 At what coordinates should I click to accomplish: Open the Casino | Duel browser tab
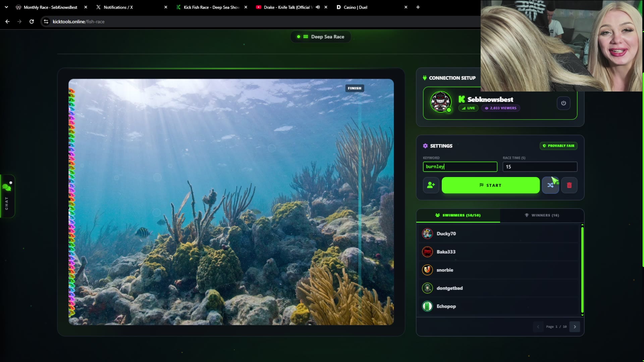pyautogui.click(x=371, y=7)
